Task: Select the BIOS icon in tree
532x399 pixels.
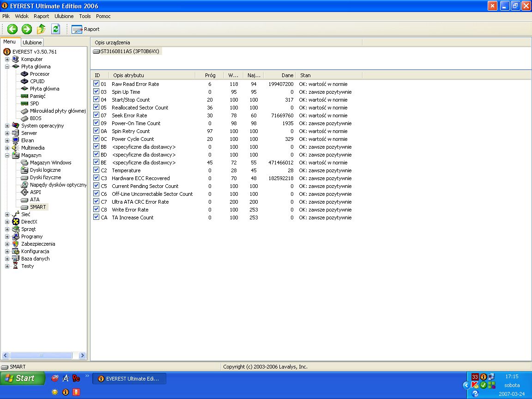Action: [x=24, y=118]
